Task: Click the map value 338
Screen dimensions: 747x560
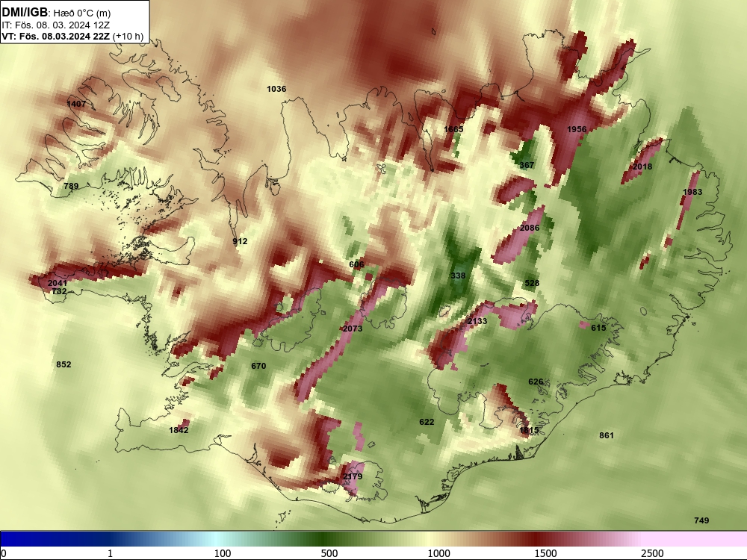Action: coord(458,276)
